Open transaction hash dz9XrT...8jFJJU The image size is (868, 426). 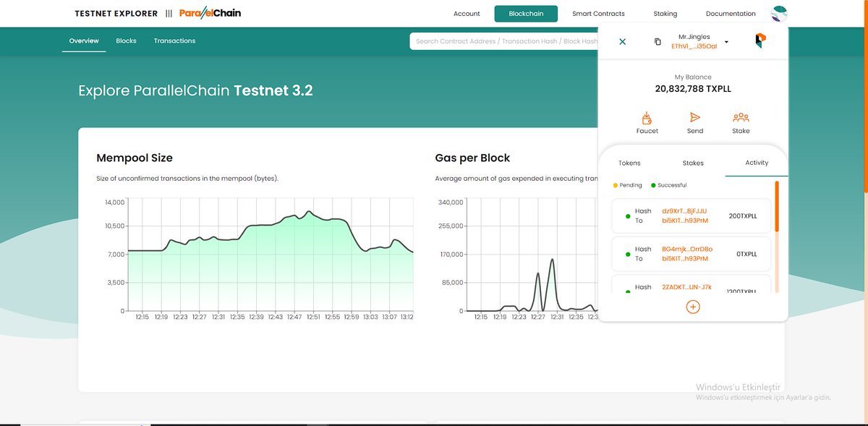(684, 211)
